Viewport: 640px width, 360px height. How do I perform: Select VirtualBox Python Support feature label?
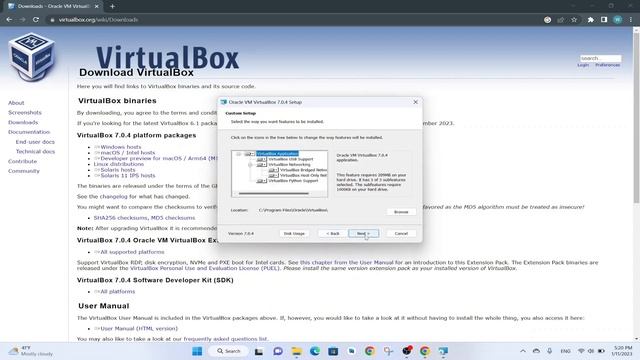293,180
